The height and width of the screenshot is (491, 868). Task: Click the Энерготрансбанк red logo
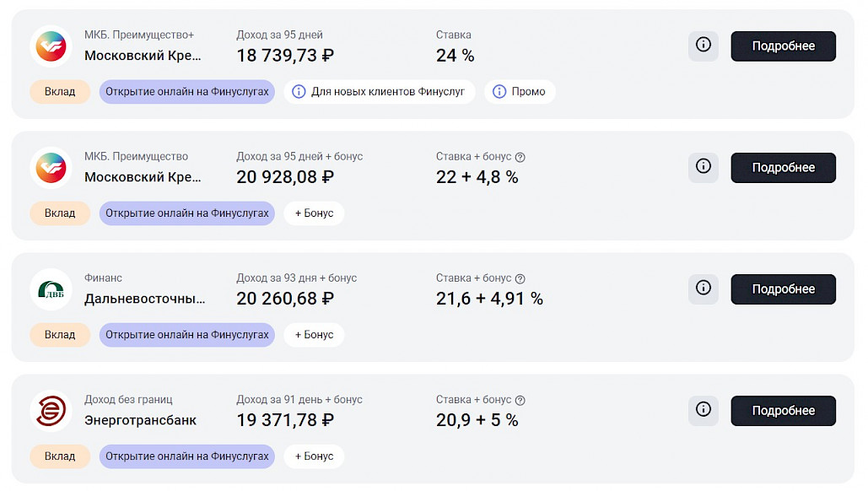point(51,411)
